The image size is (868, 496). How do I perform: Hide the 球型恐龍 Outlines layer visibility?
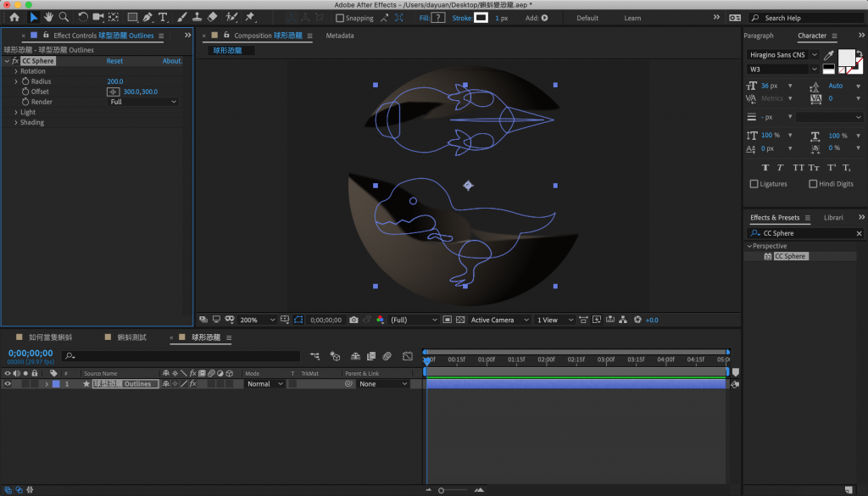8,384
